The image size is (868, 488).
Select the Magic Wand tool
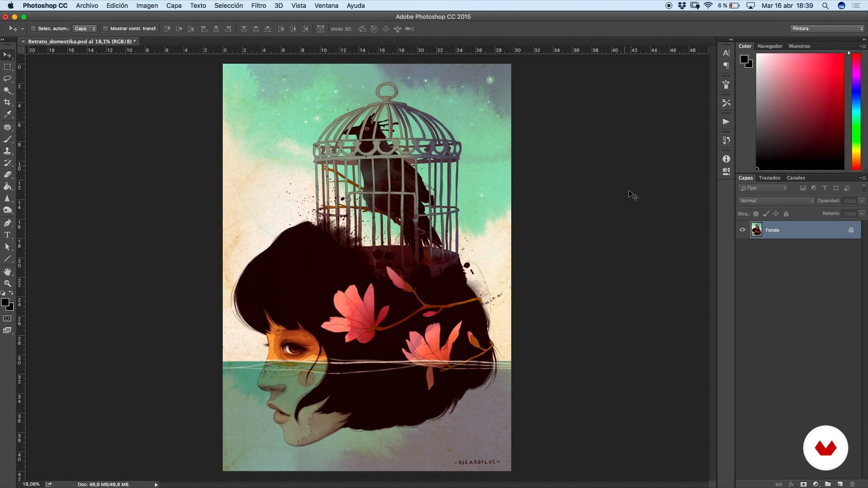click(x=7, y=90)
